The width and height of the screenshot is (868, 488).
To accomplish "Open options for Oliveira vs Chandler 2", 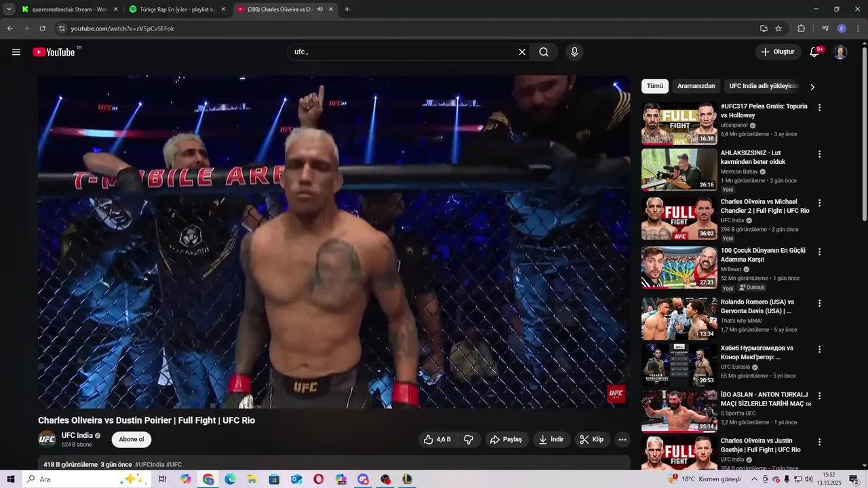I will 819,203.
